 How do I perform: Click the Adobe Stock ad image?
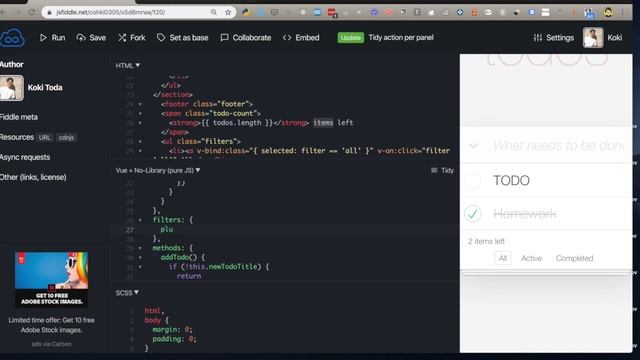click(51, 280)
